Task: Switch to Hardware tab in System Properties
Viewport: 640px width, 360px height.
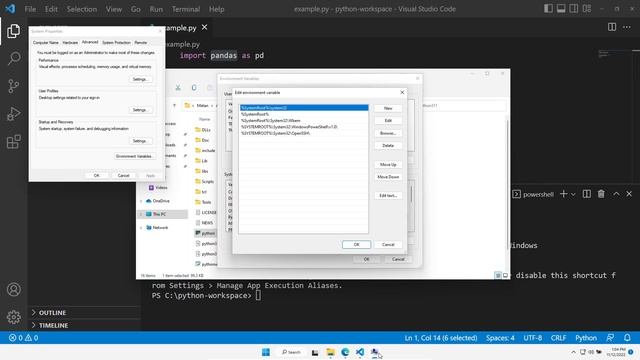Action: pos(70,42)
